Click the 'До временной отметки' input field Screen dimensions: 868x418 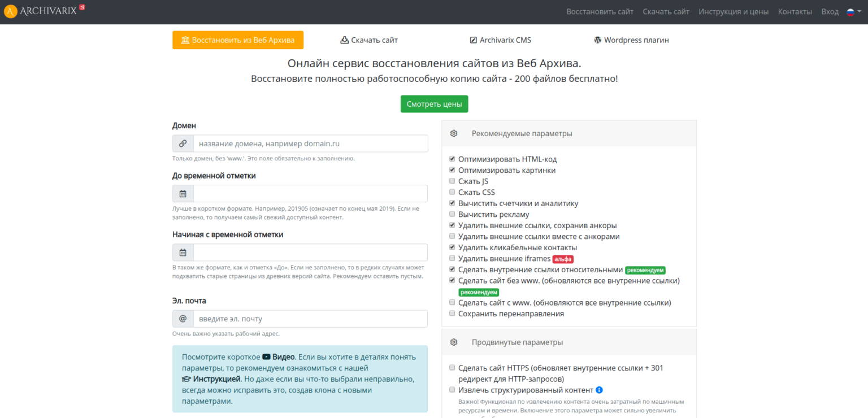311,194
